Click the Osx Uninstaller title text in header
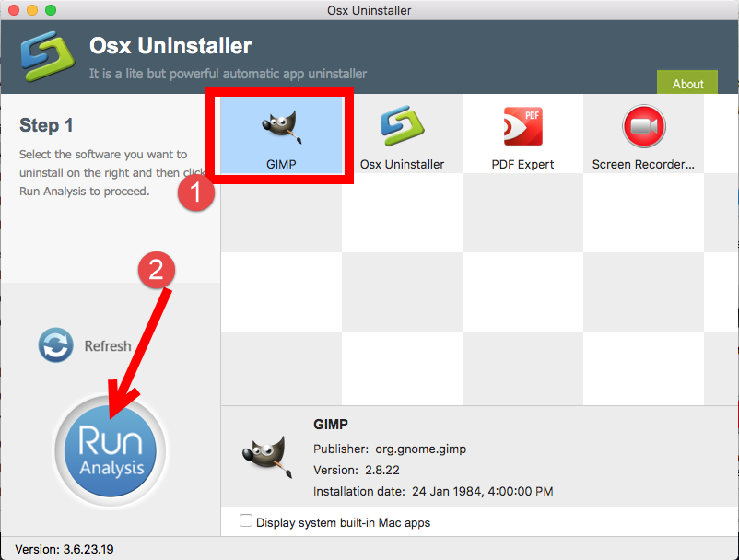739x560 pixels. coord(170,46)
